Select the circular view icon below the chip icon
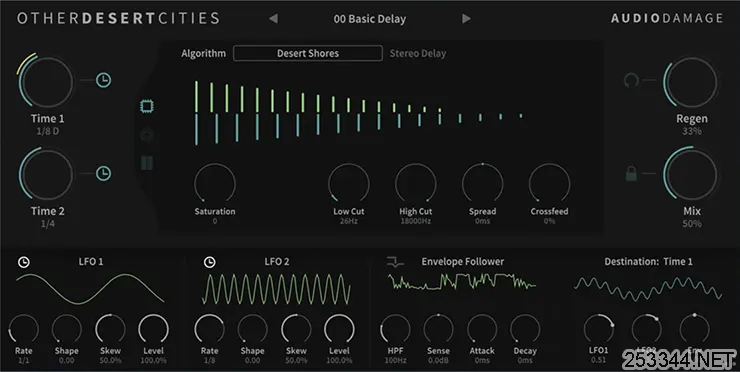740x372 pixels. point(147,135)
